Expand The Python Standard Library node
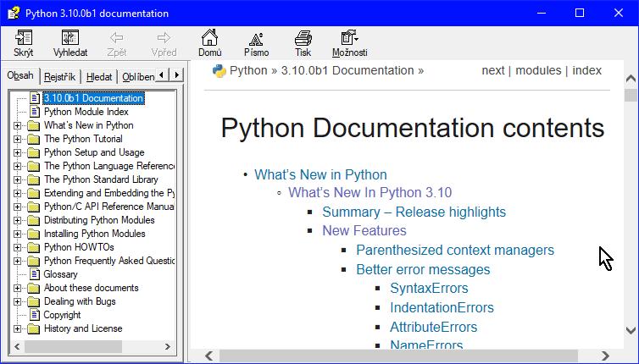The height and width of the screenshot is (364, 639). (x=17, y=179)
